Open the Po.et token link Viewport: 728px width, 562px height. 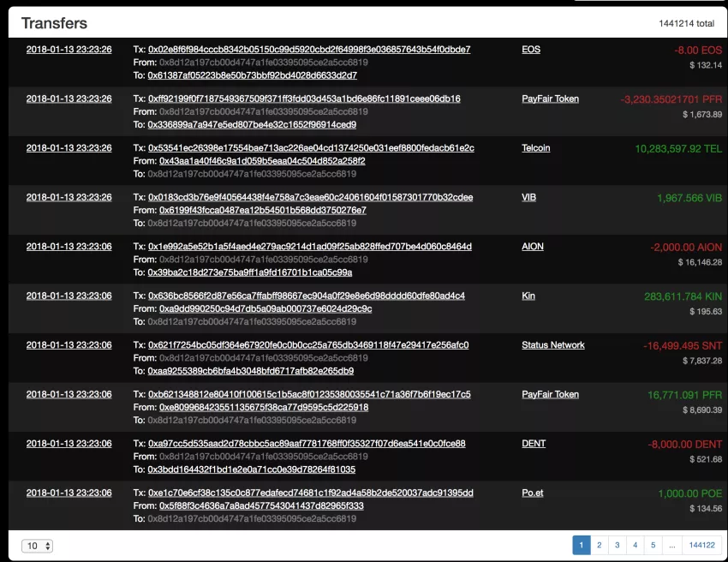[533, 493]
